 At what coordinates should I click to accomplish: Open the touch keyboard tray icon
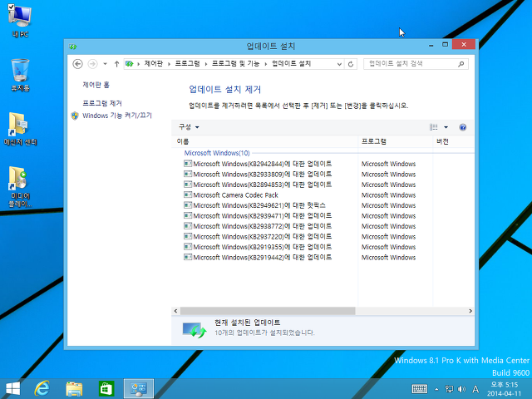[x=419, y=389]
